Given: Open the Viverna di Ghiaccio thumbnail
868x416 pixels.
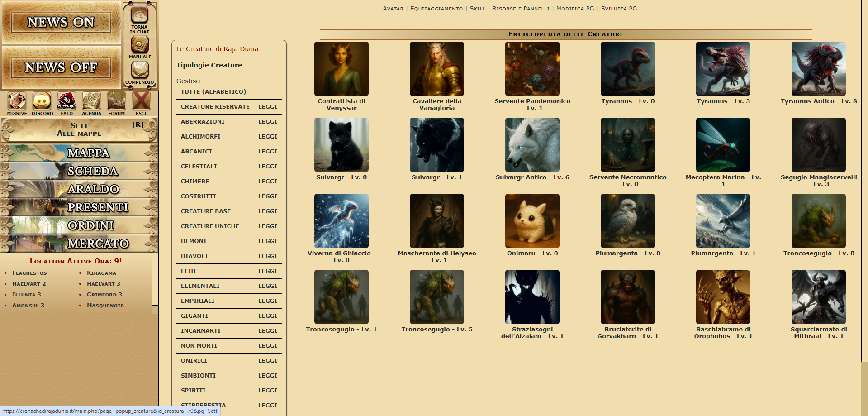Looking at the screenshot, I should click(342, 221).
